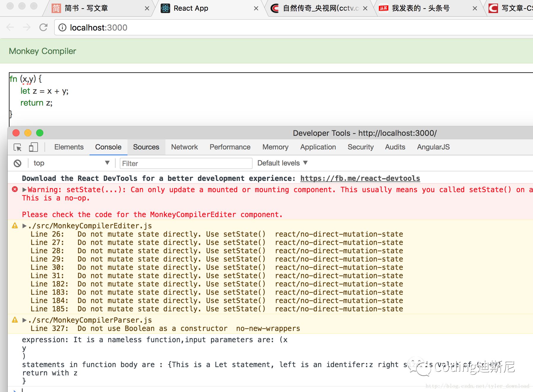Maximize Developer Tools with green button
Viewport: 533px width, 392px height.
click(x=40, y=133)
